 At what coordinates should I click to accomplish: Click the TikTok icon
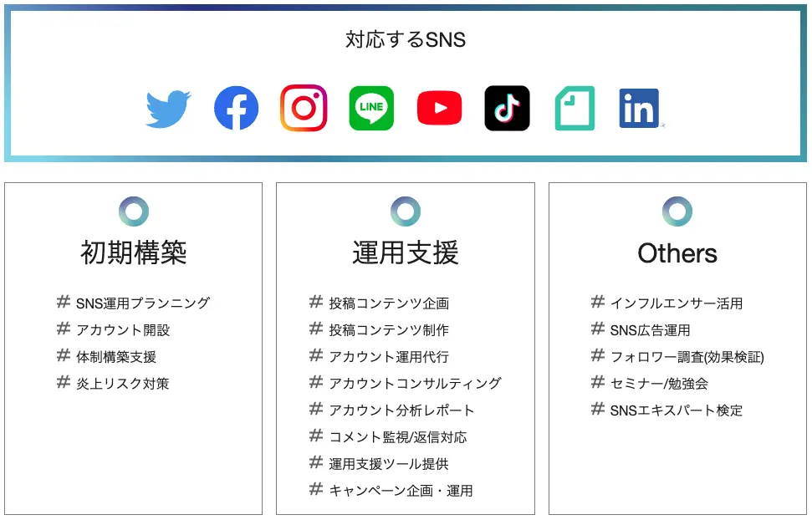coord(507,108)
